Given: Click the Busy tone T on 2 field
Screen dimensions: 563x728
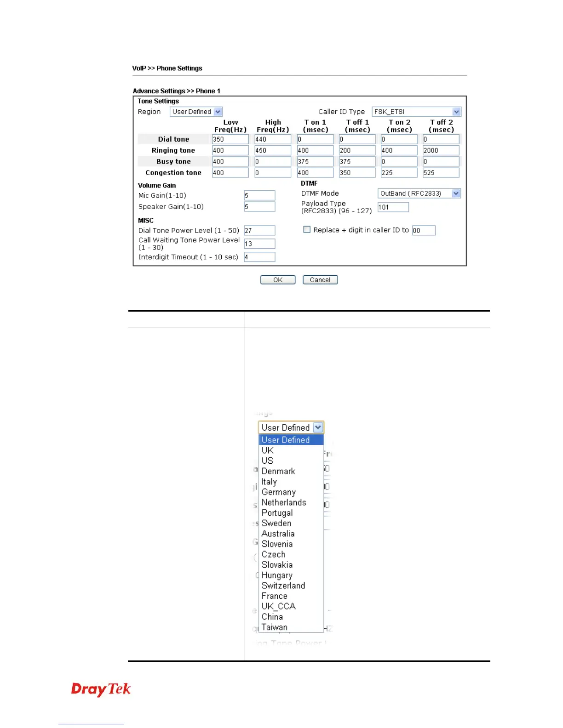Looking at the screenshot, I should click(x=399, y=161).
